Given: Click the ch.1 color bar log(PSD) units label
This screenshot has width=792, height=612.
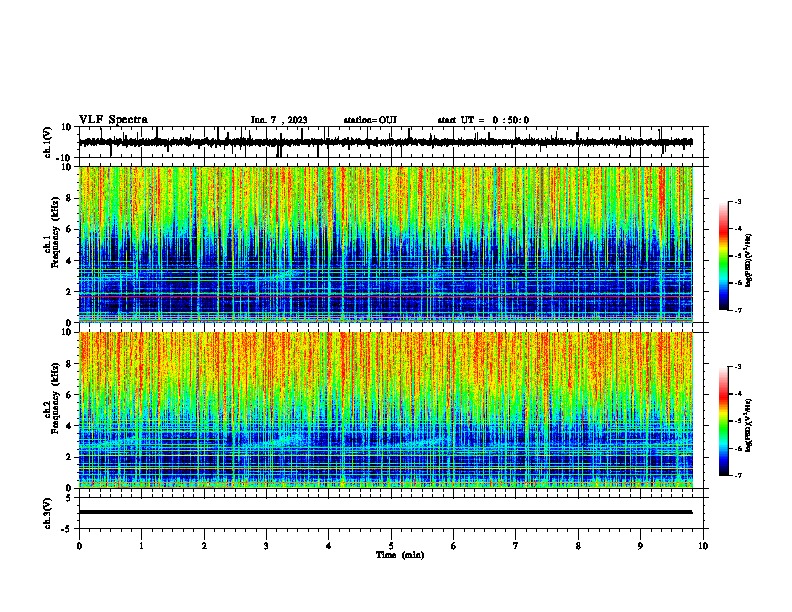Looking at the screenshot, I should pyautogui.click(x=749, y=260).
